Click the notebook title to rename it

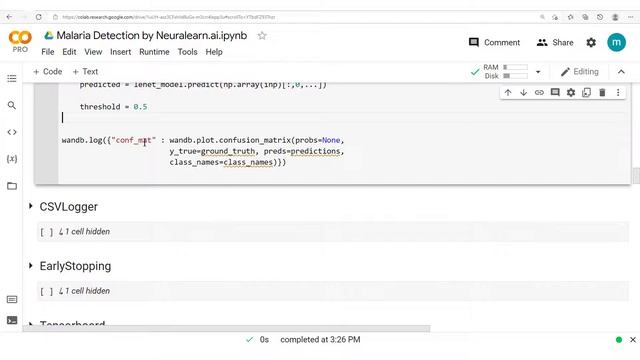click(151, 36)
